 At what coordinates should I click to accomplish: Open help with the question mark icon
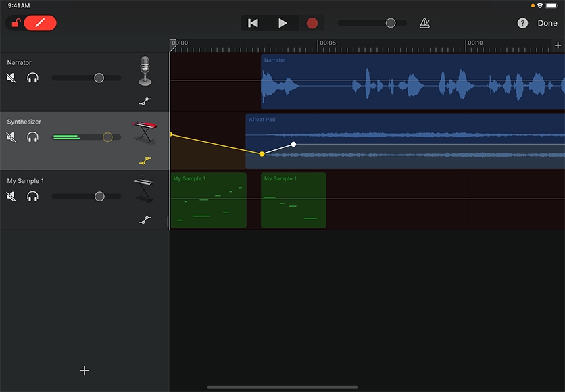coord(522,23)
